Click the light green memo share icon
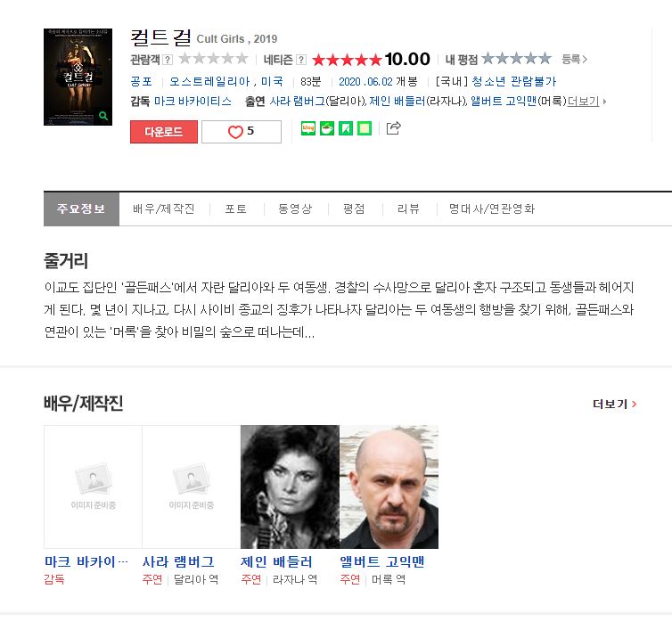This screenshot has height=630, width=672. coord(365,128)
